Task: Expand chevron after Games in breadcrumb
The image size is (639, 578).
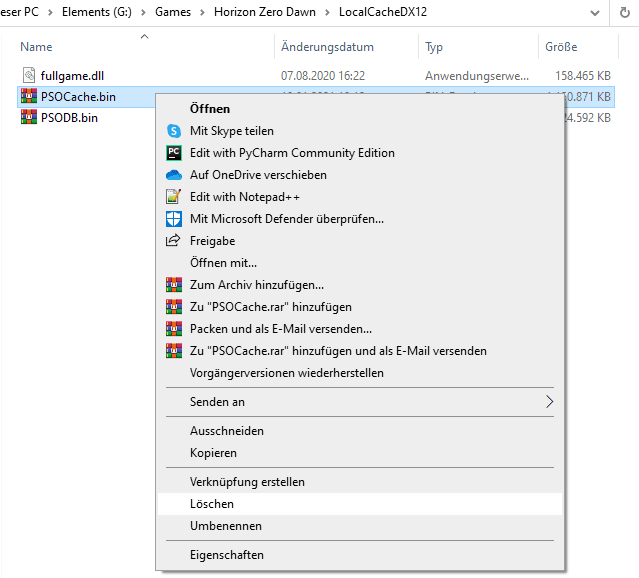Action: pos(202,13)
